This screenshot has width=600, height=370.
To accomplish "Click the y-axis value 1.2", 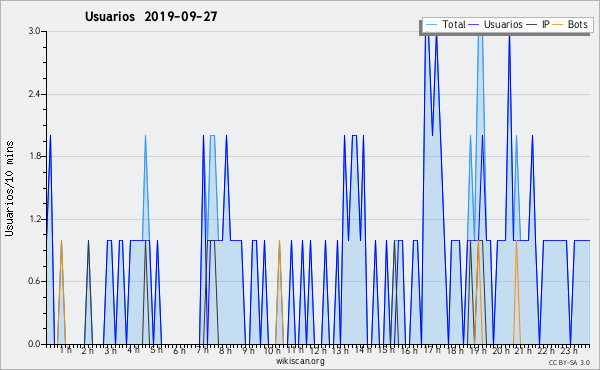I will (x=34, y=219).
